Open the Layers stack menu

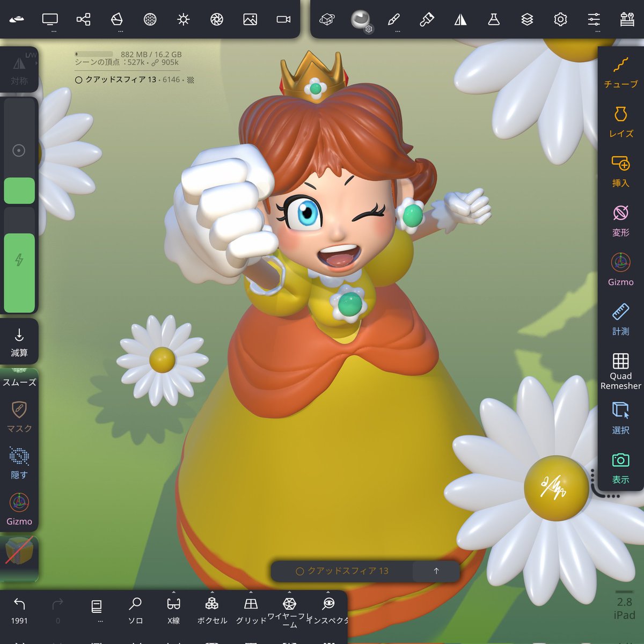click(x=527, y=20)
